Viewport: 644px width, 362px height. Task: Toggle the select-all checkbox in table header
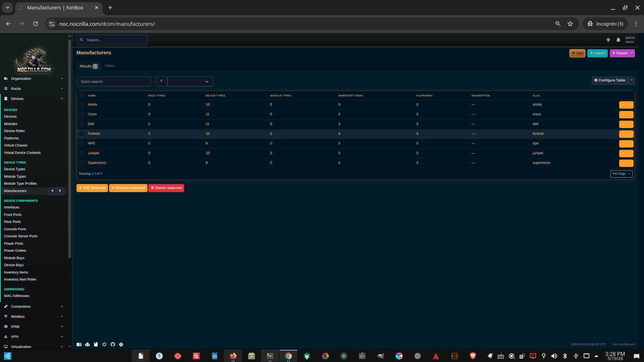[81, 96]
